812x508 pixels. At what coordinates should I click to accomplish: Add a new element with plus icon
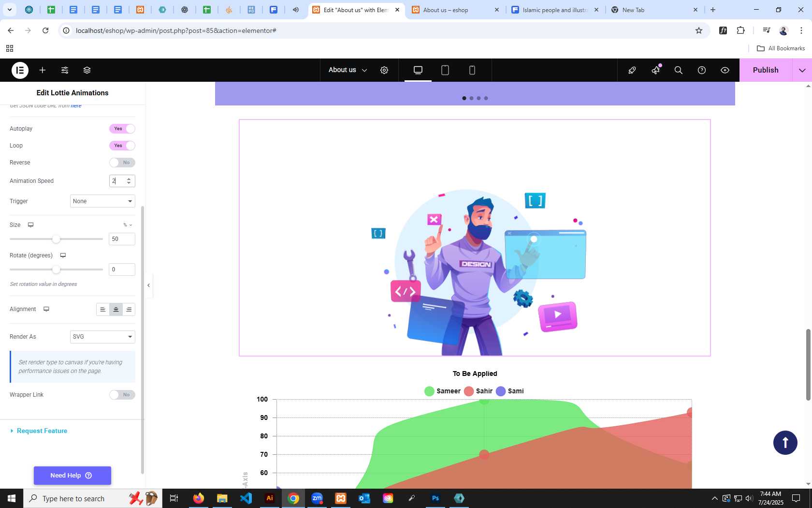click(43, 70)
